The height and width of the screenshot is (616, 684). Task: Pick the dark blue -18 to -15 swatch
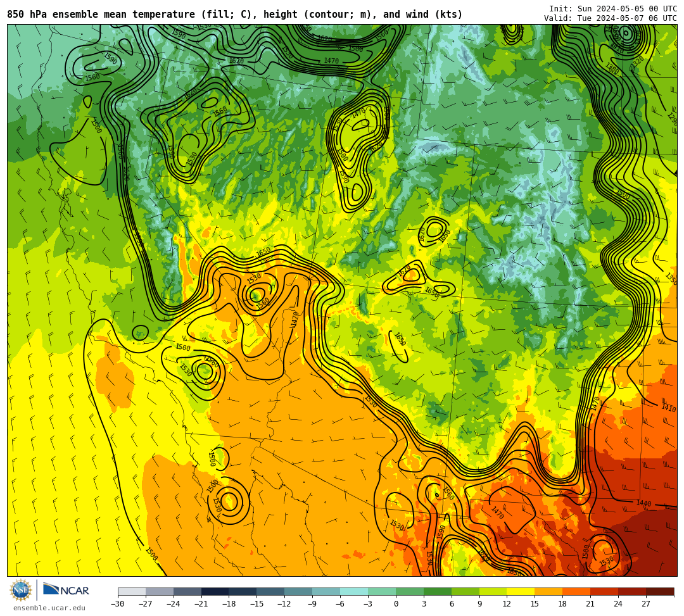(243, 591)
